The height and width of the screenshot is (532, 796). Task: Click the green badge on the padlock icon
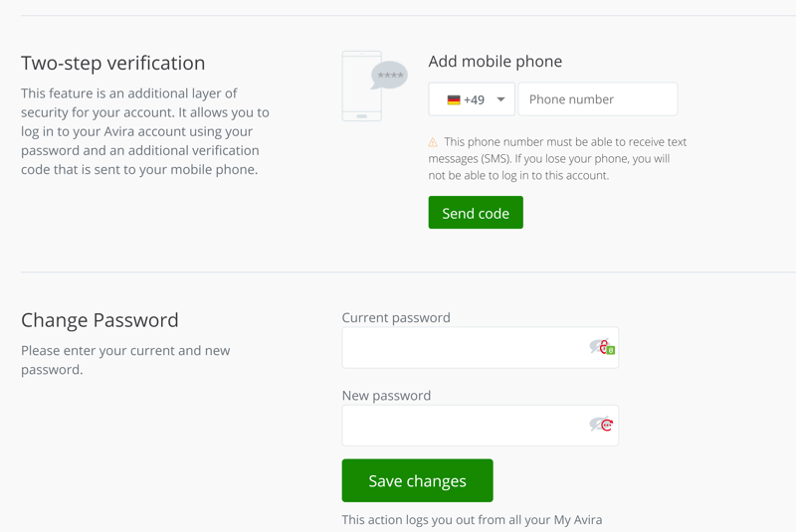(611, 350)
